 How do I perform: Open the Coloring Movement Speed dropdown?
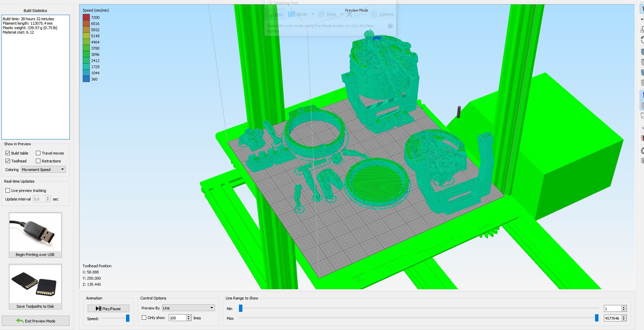point(43,170)
